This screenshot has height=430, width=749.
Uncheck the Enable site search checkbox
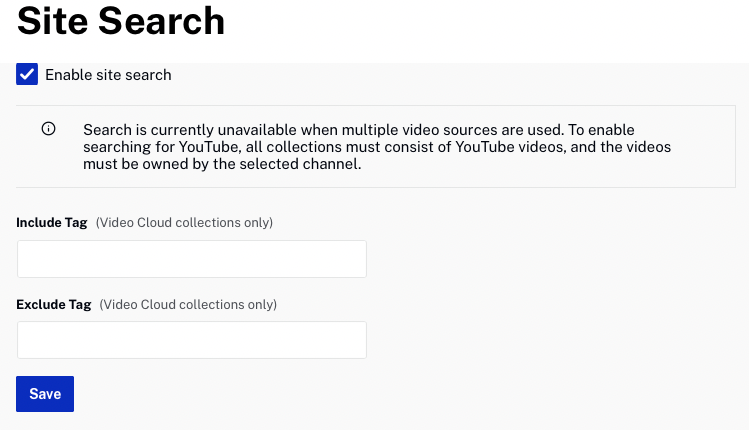pos(27,74)
